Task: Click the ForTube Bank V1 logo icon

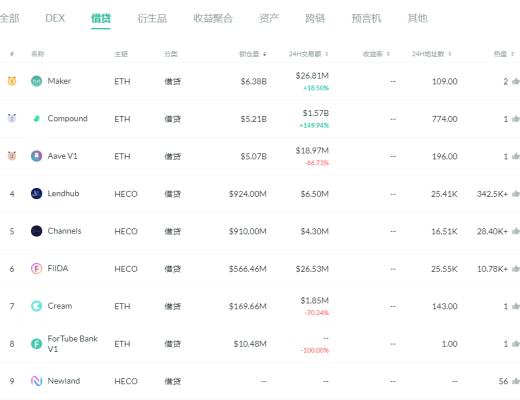Action: (36, 343)
